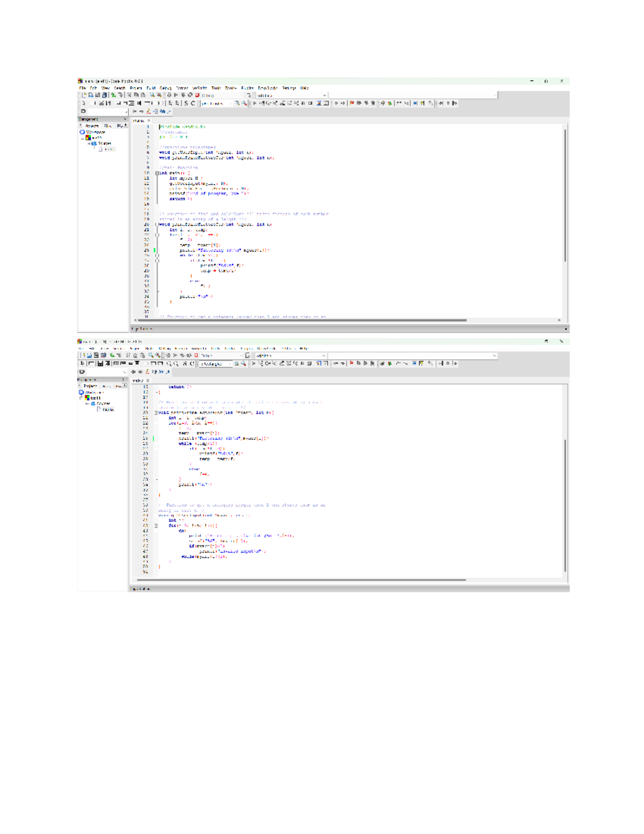Click the Undo arrow icon in lower window

point(112,356)
